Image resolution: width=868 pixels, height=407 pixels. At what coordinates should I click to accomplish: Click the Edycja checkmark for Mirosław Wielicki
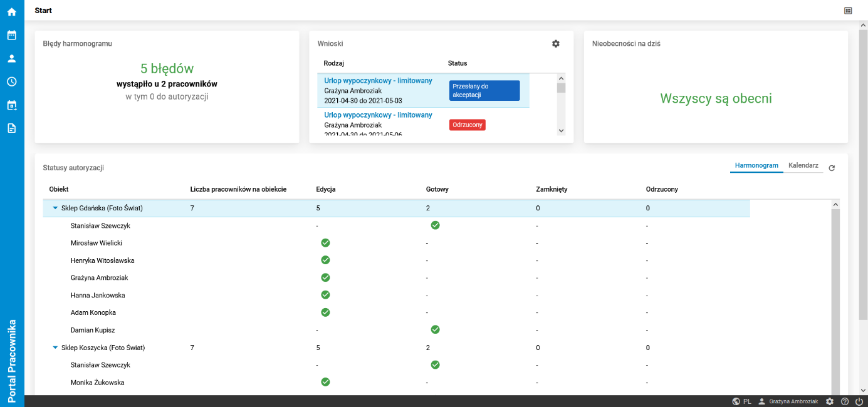pos(325,242)
